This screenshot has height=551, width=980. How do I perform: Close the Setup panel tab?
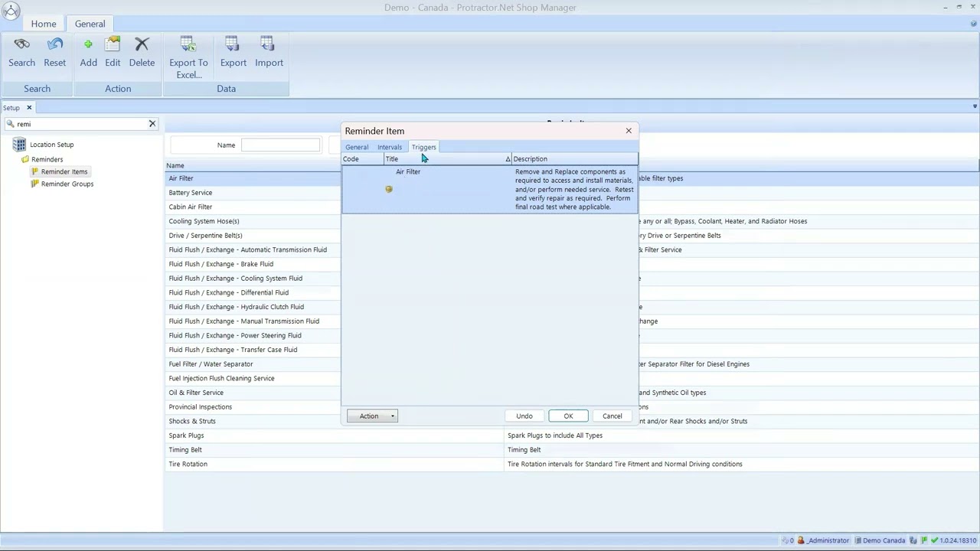point(29,108)
